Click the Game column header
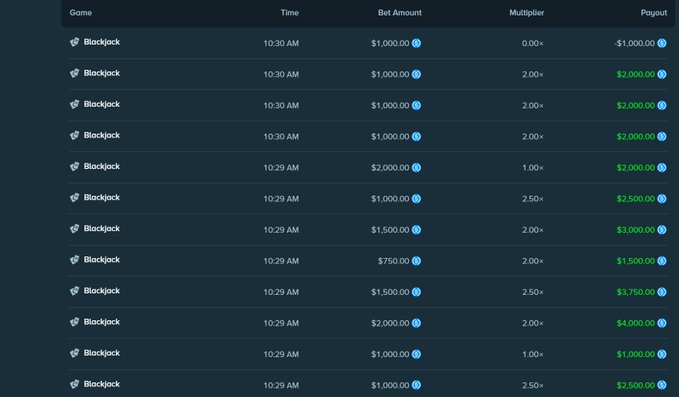 (x=81, y=13)
